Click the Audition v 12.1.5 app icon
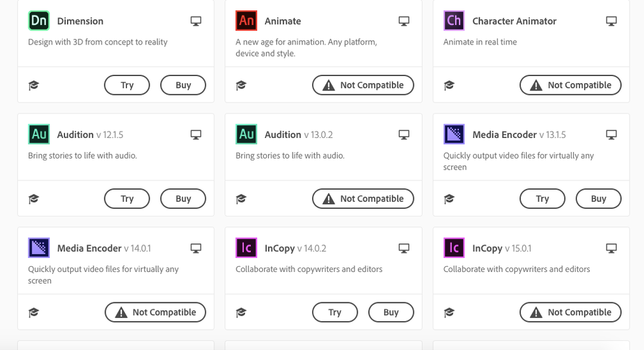This screenshot has width=644, height=350. coord(39,134)
